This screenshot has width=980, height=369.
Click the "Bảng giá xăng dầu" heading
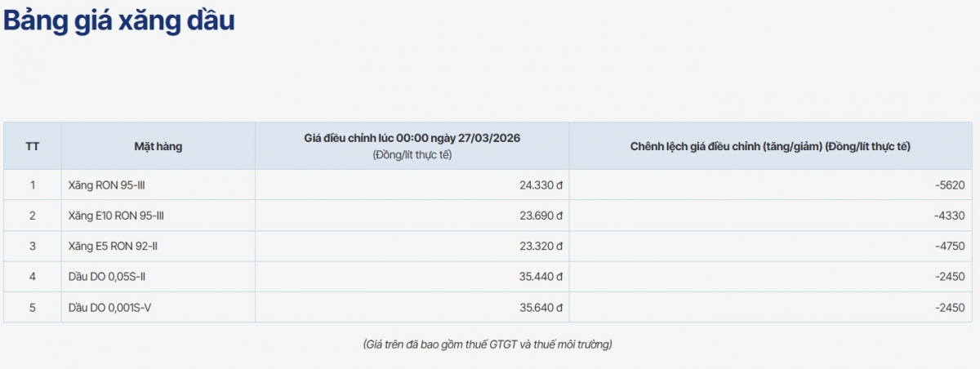[x=119, y=21]
